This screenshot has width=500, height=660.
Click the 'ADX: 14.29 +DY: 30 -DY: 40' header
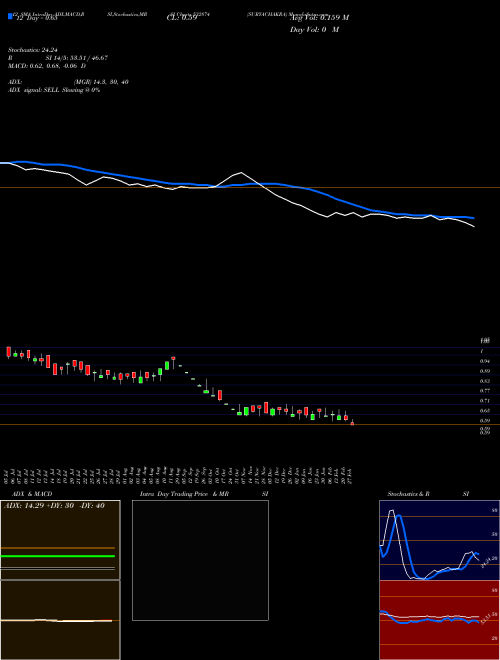click(54, 506)
